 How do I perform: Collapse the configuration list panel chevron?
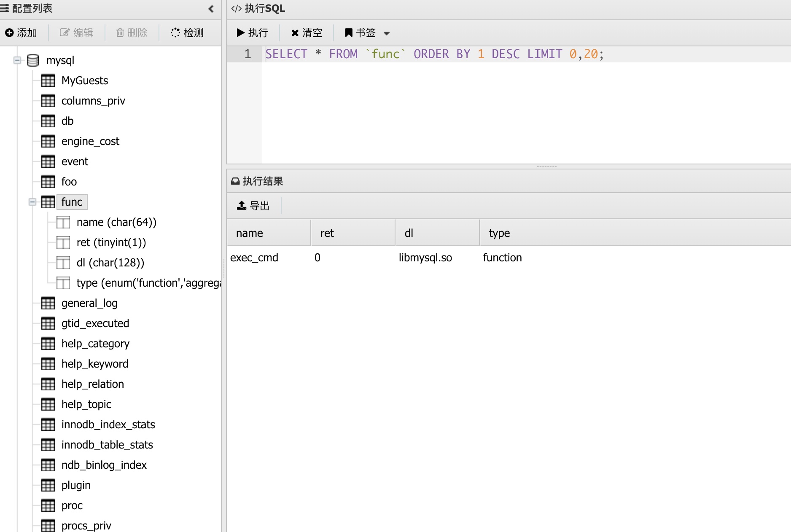pyautogui.click(x=211, y=8)
